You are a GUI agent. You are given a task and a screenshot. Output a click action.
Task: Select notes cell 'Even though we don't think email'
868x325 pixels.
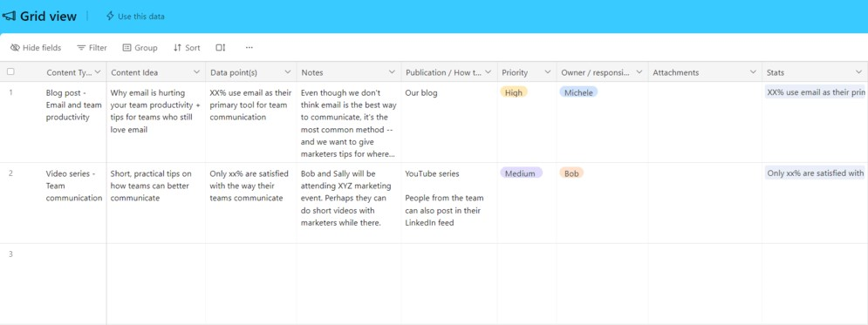(x=349, y=122)
